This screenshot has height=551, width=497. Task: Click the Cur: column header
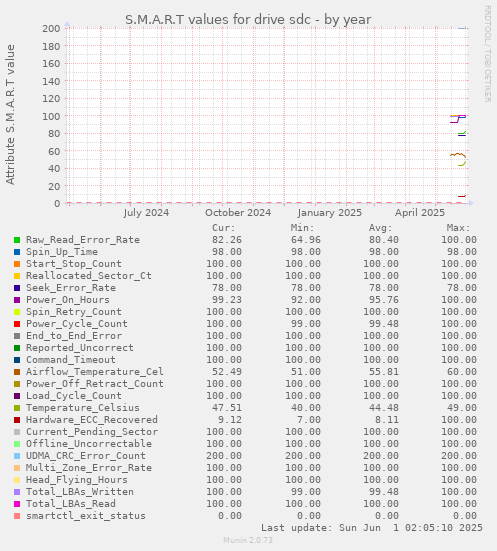point(224,228)
